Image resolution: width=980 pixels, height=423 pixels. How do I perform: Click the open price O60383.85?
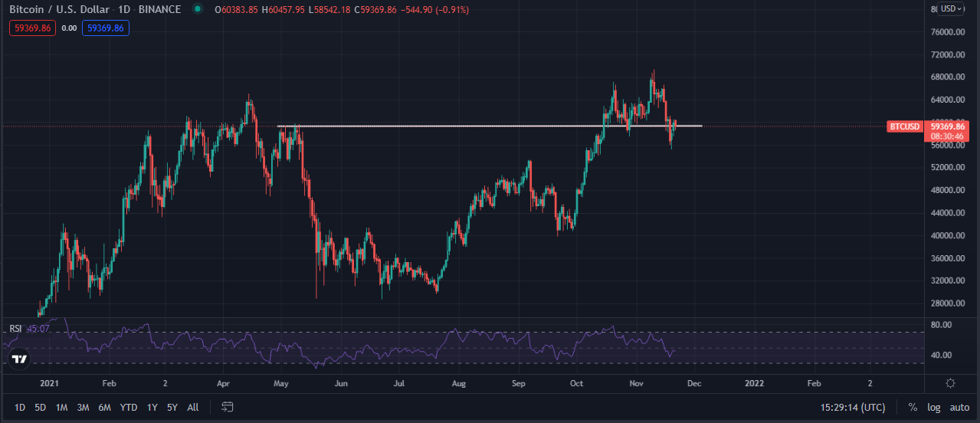237,9
